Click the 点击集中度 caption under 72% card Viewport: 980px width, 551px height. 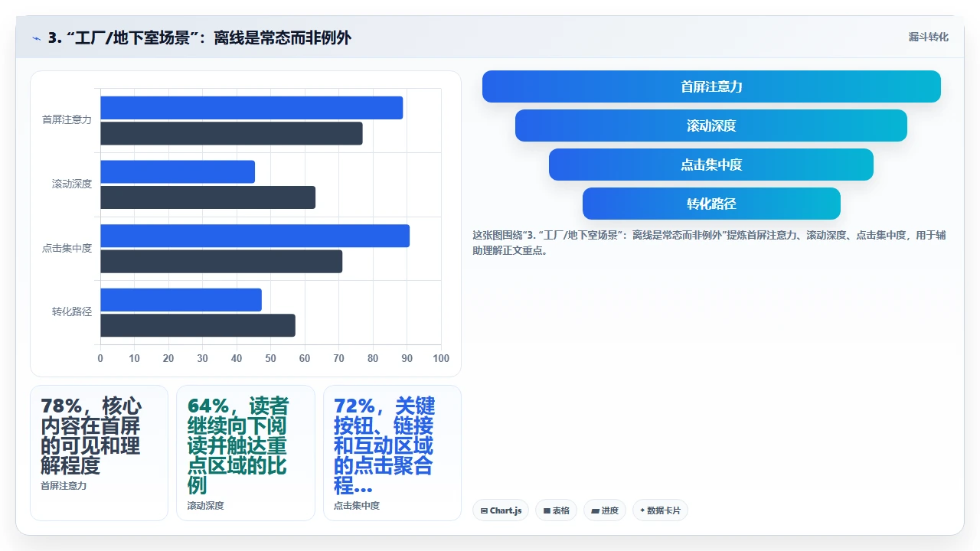(x=357, y=506)
